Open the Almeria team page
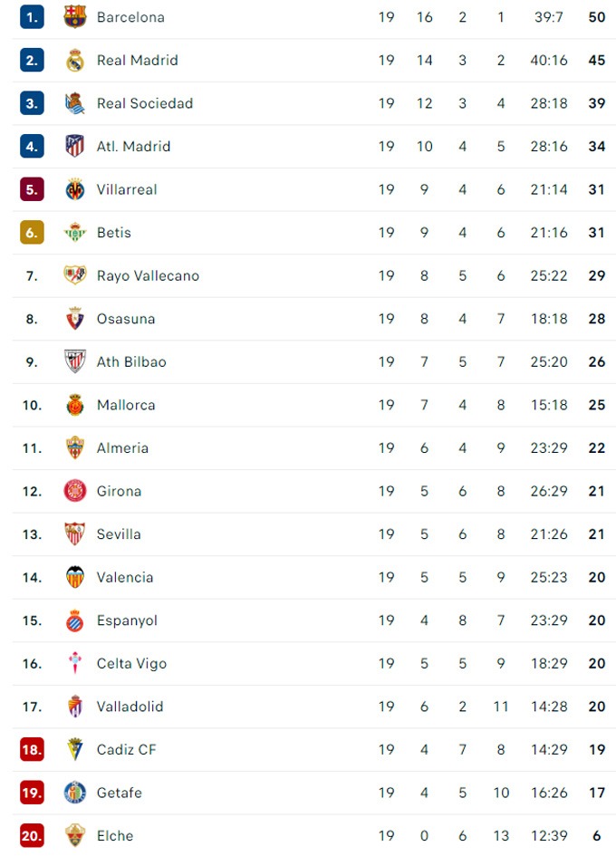The height and width of the screenshot is (856, 616). [x=122, y=448]
